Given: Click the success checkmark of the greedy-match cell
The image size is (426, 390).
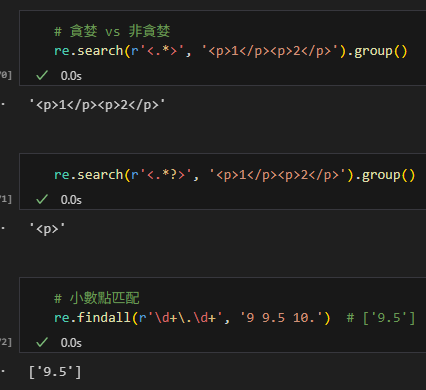Looking at the screenshot, I should (x=42, y=76).
